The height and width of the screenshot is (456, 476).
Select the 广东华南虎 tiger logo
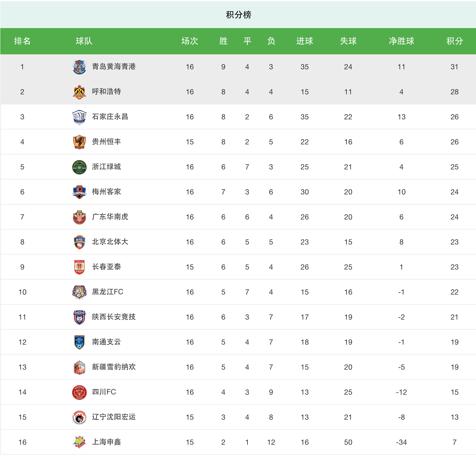point(79,217)
